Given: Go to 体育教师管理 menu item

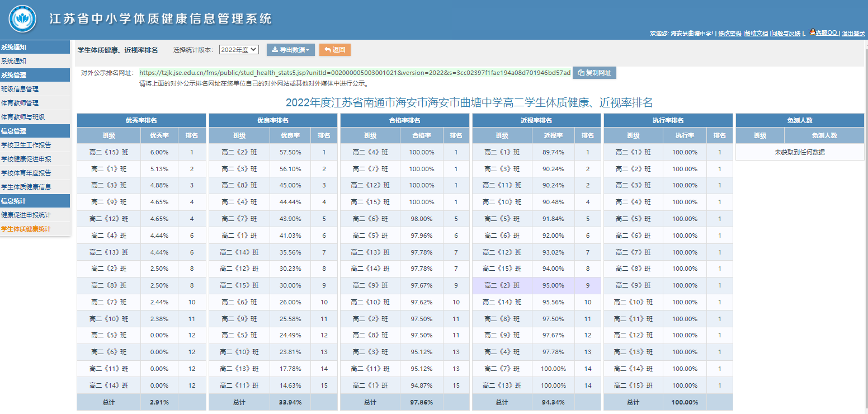Looking at the screenshot, I should click(20, 103).
